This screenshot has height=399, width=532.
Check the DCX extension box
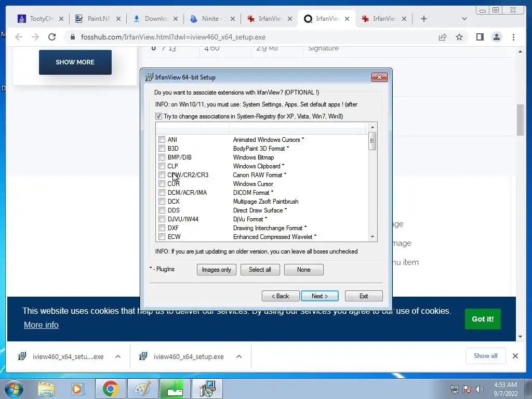pos(162,201)
